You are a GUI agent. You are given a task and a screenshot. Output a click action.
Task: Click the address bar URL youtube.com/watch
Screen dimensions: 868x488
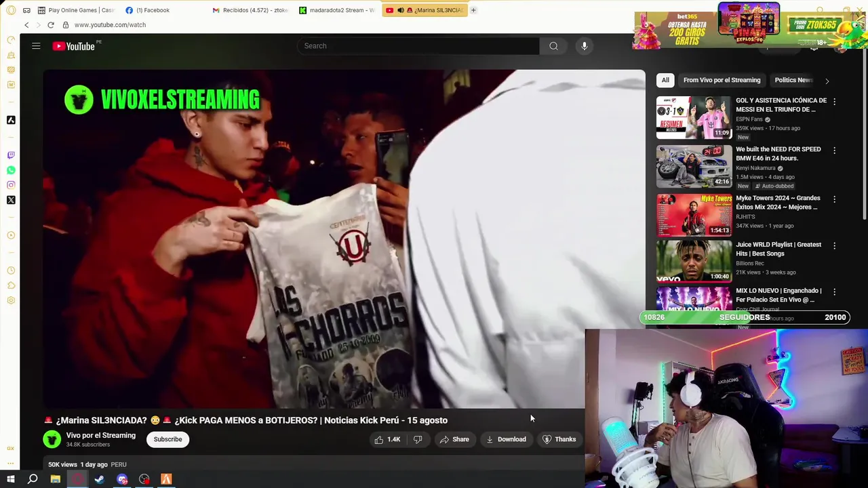[110, 25]
